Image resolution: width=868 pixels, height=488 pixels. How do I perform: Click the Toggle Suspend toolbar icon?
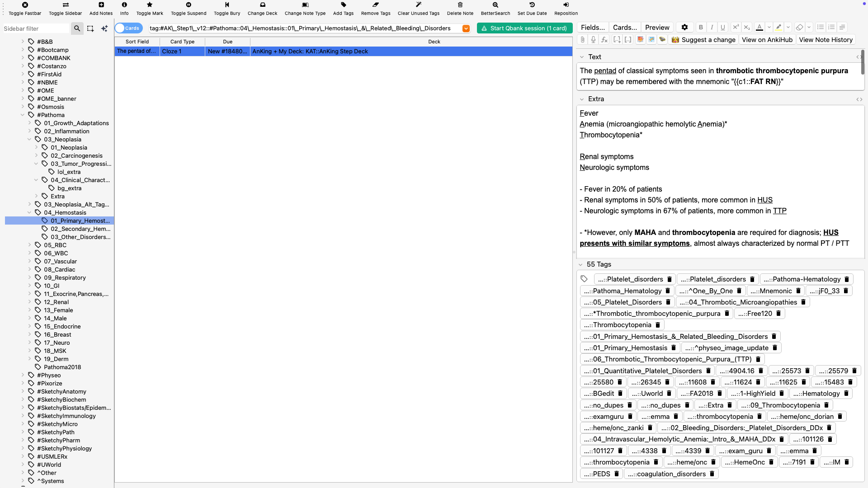(x=189, y=5)
